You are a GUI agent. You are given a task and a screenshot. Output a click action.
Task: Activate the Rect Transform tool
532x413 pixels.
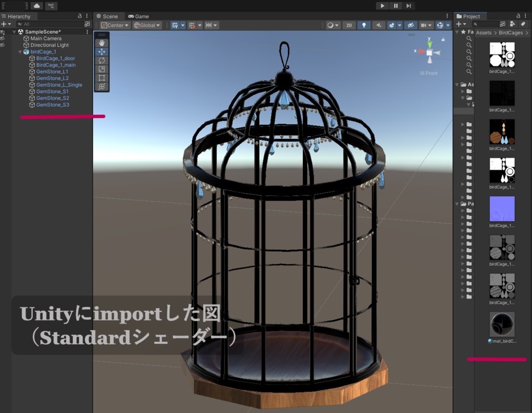[102, 78]
